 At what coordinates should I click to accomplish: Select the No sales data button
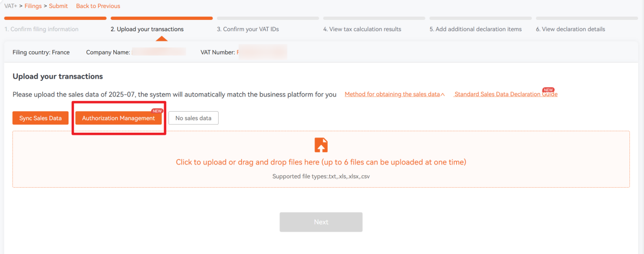pyautogui.click(x=193, y=118)
